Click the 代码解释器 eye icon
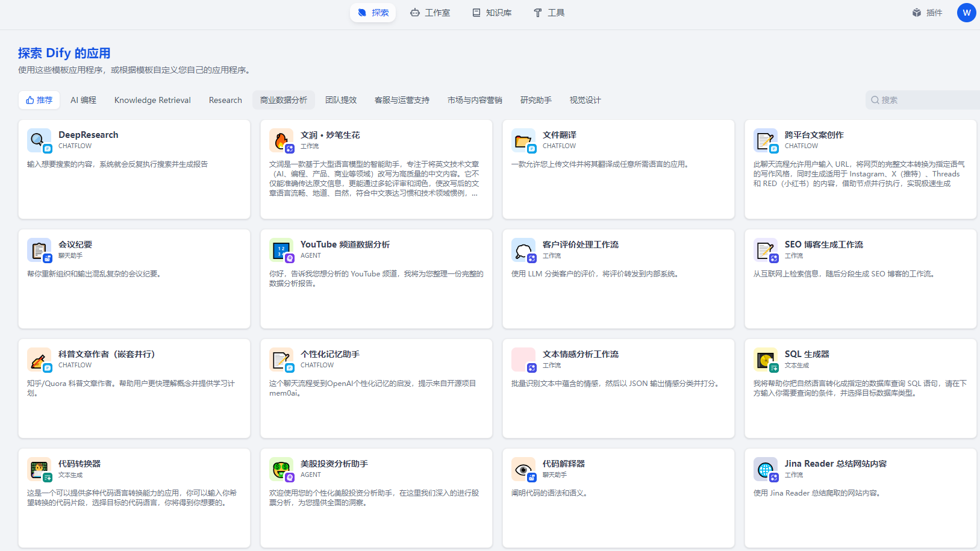980x551 pixels. (x=523, y=469)
